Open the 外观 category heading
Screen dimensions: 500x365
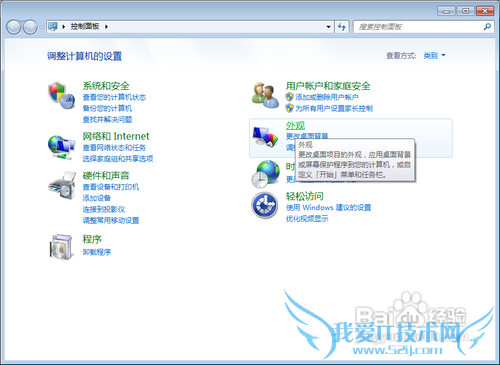295,125
